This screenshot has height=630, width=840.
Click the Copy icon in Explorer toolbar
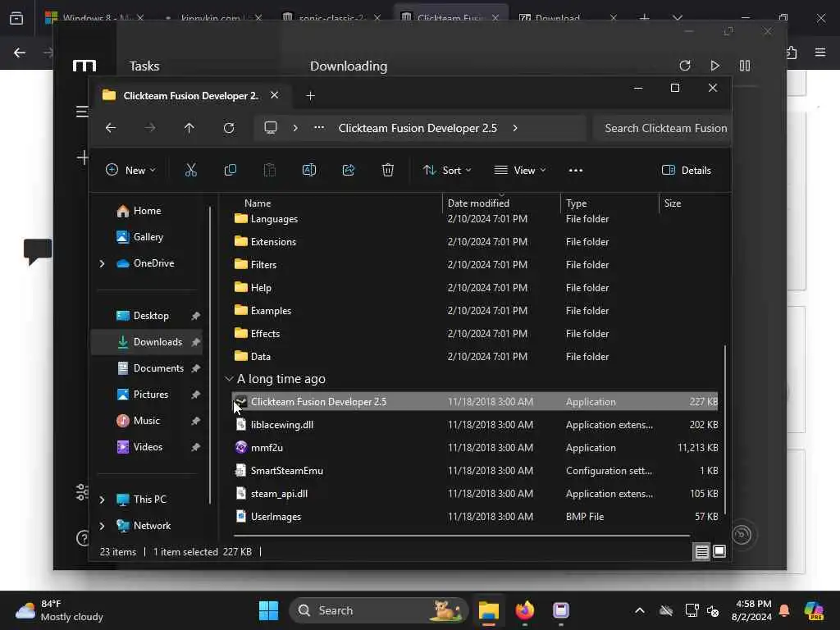tap(231, 171)
